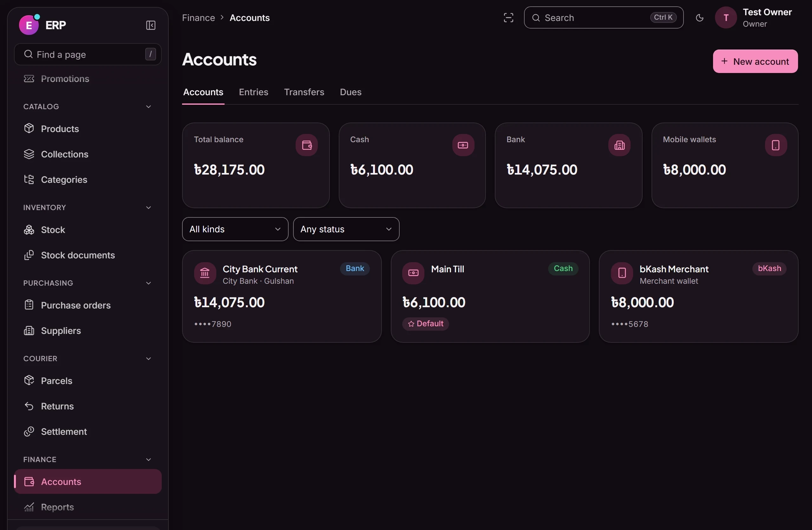Go to Settlement page

pos(88,431)
